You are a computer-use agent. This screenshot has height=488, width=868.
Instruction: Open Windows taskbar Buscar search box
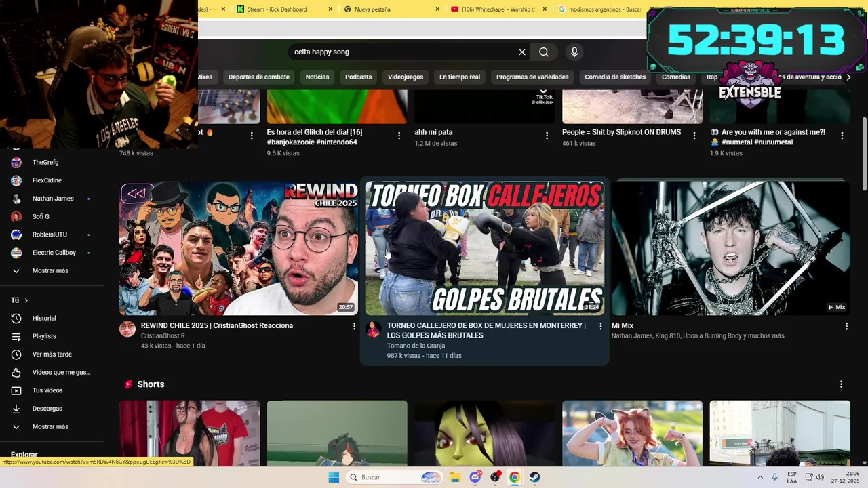[396, 477]
